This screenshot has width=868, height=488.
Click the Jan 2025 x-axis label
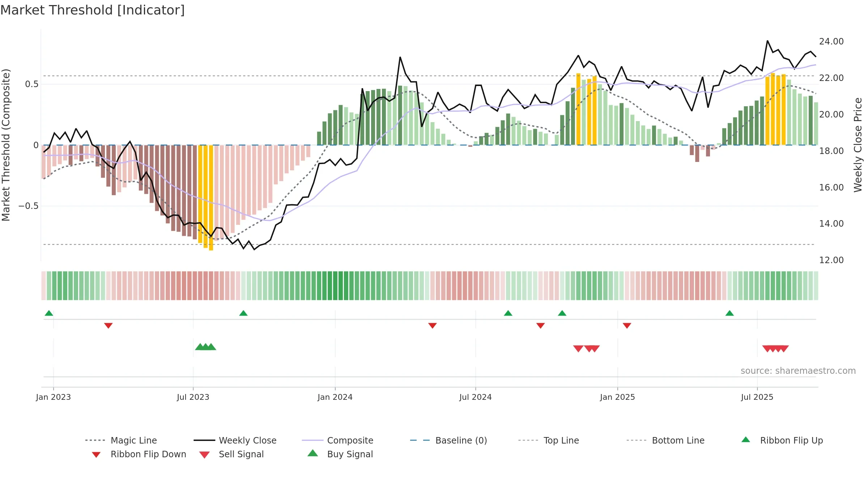618,397
